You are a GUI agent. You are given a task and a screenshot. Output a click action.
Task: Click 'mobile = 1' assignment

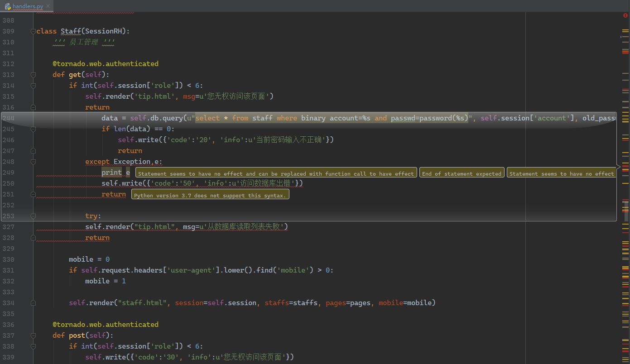[x=106, y=281]
